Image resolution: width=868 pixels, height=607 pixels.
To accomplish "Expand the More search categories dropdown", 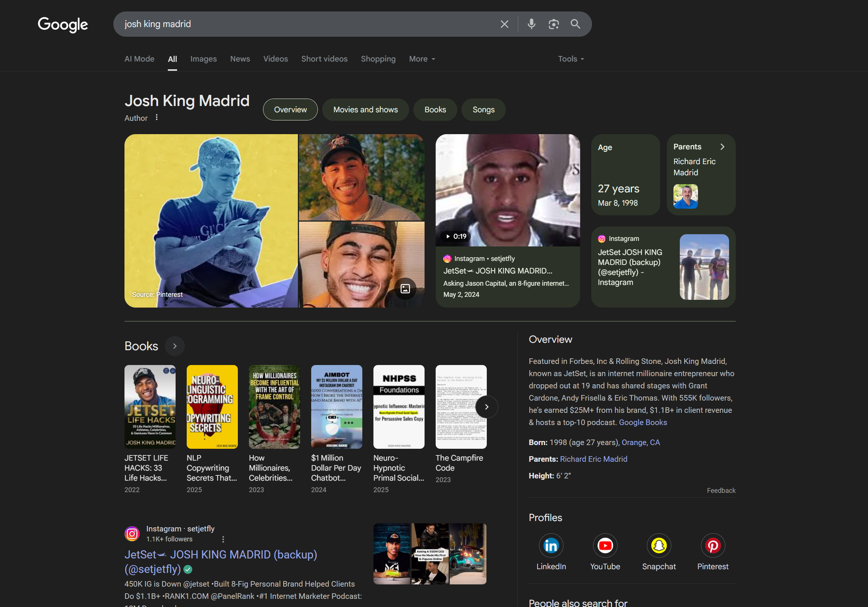I will tap(422, 59).
